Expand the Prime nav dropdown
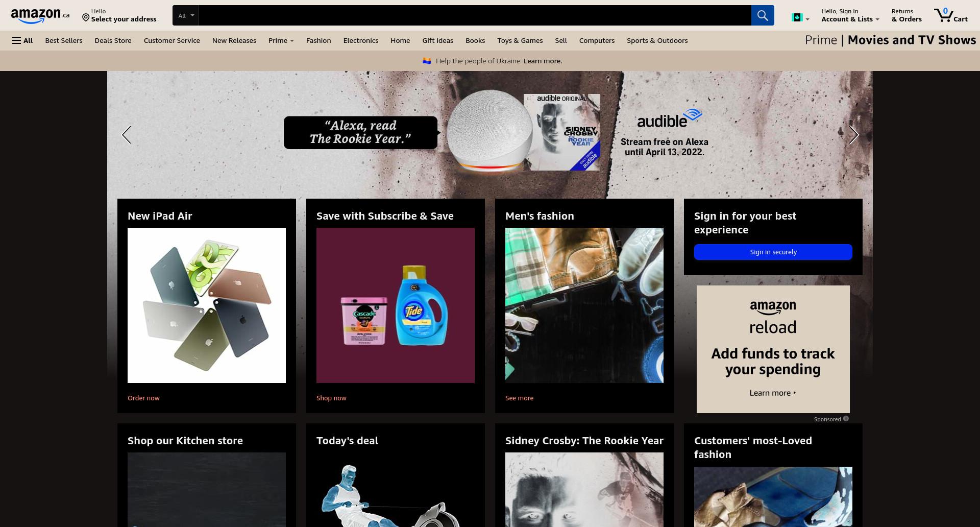This screenshot has height=527, width=980. 281,40
